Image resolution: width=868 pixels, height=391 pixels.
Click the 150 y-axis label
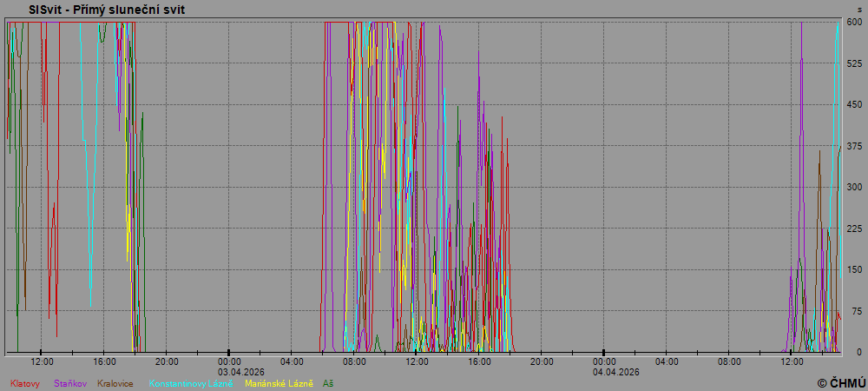coord(854,269)
